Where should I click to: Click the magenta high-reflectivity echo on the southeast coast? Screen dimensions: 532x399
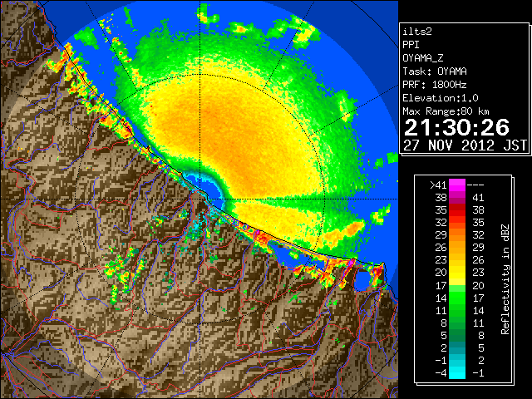[351, 263]
